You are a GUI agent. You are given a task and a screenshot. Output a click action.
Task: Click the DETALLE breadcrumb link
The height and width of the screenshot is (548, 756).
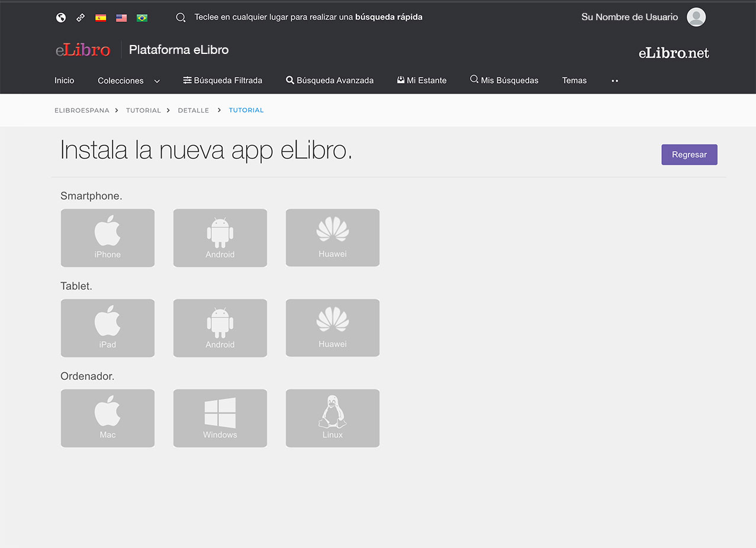194,110
